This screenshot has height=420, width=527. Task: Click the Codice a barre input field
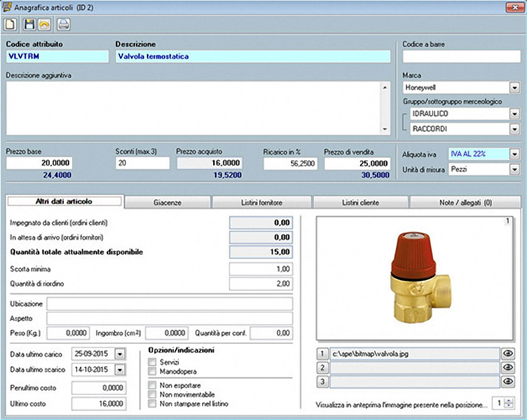click(x=461, y=56)
